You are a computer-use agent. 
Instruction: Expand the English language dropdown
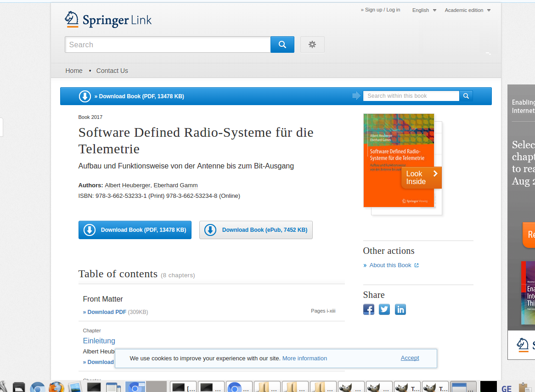[424, 10]
